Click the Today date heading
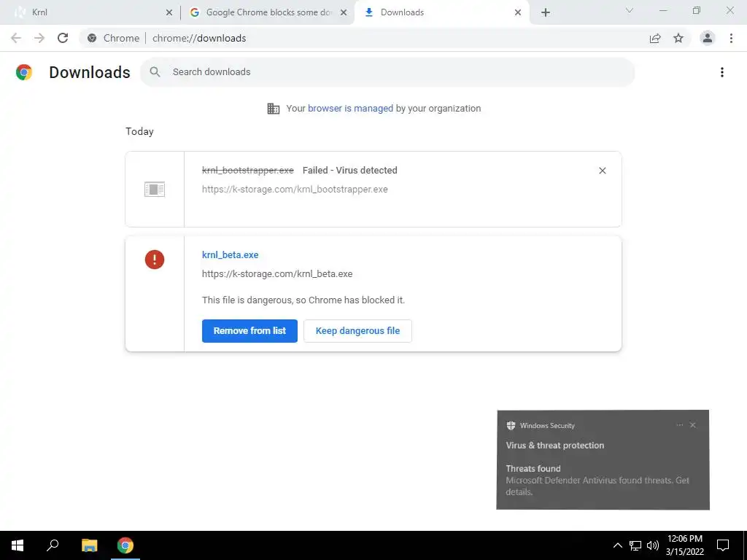Image resolution: width=747 pixels, height=560 pixels. click(139, 132)
